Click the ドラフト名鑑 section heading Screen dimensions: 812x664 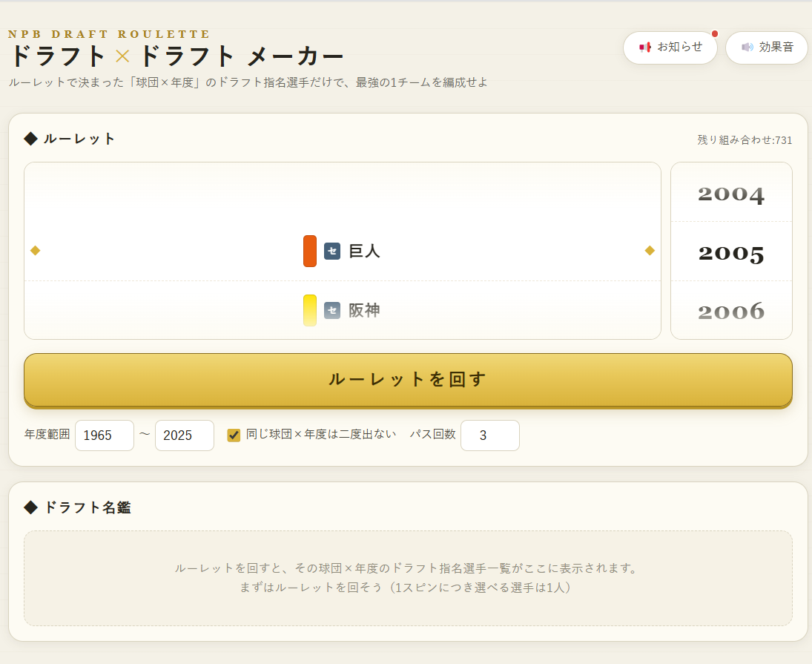point(78,507)
